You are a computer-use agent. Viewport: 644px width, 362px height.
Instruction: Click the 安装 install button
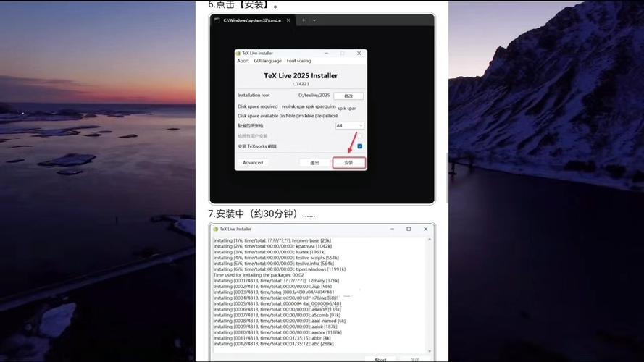click(x=348, y=163)
